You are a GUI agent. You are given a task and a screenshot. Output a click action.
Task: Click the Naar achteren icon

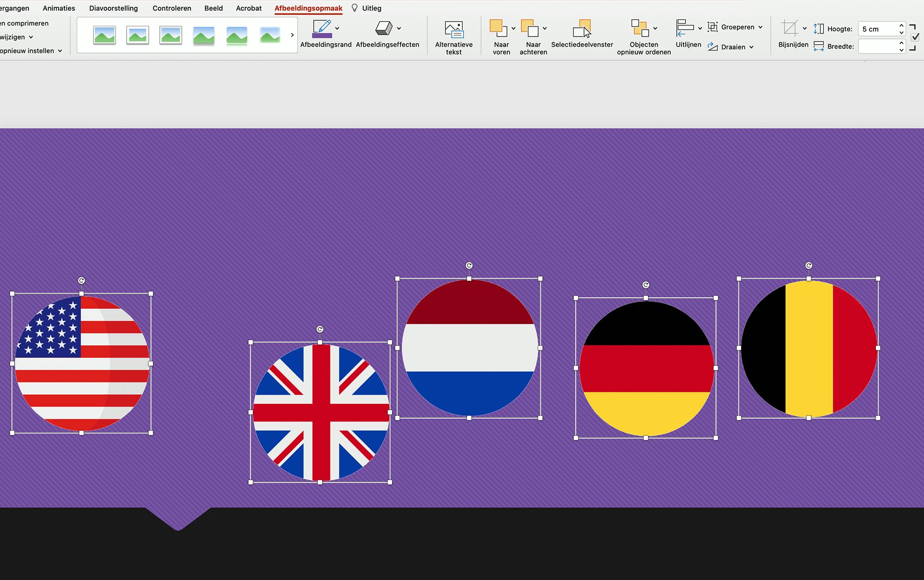click(x=529, y=28)
